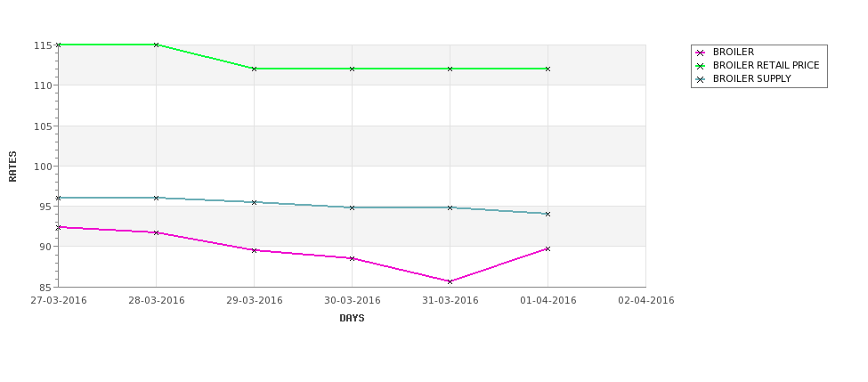Click the DAYS axis title
868x382 pixels.
point(352,319)
